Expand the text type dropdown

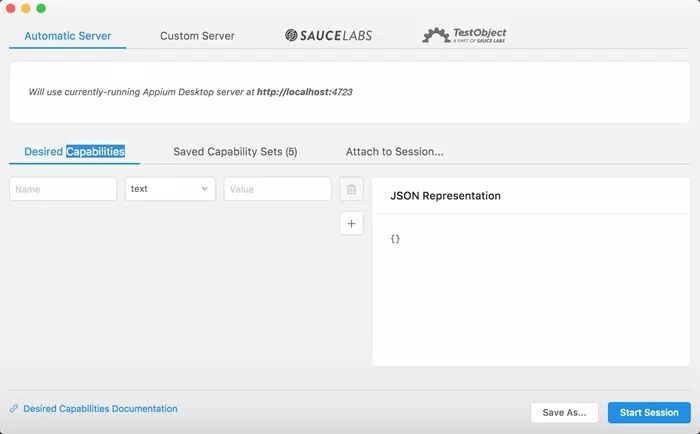pos(170,189)
